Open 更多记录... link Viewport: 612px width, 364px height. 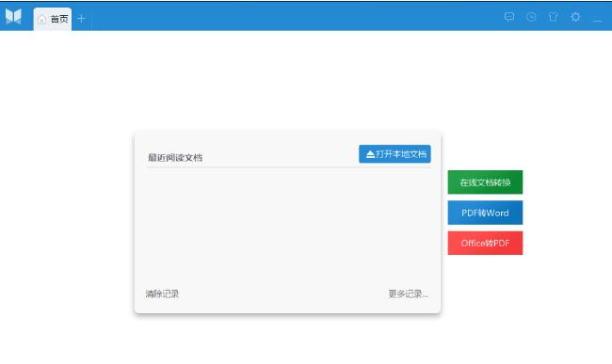pos(409,293)
